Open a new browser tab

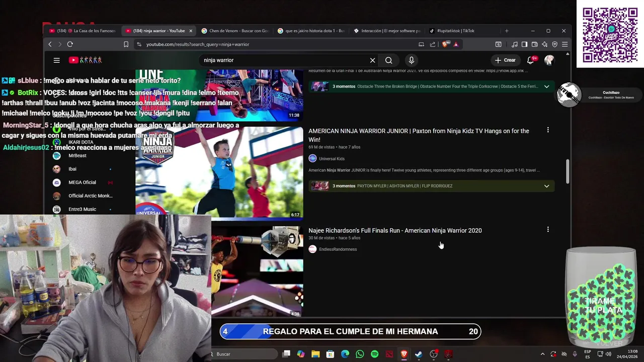pyautogui.click(x=507, y=31)
